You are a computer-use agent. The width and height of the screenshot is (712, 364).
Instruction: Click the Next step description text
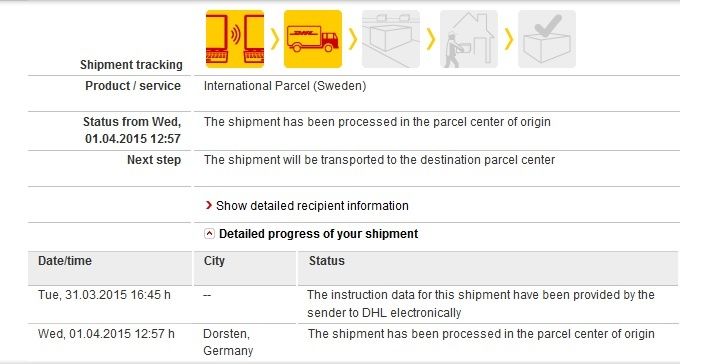[379, 160]
